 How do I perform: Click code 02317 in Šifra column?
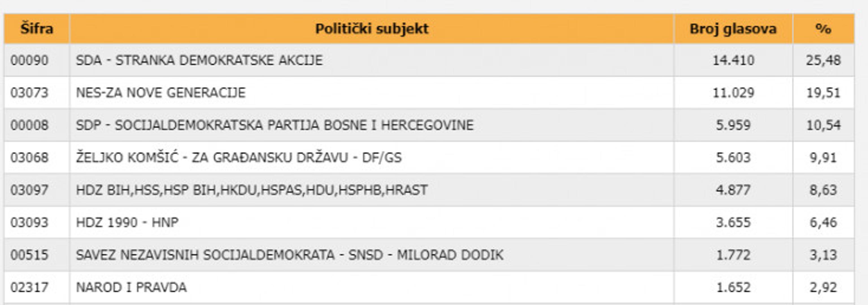point(29,287)
